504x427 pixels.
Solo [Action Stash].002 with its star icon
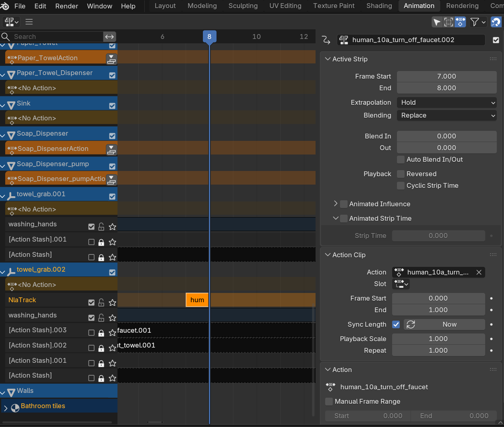112,348
